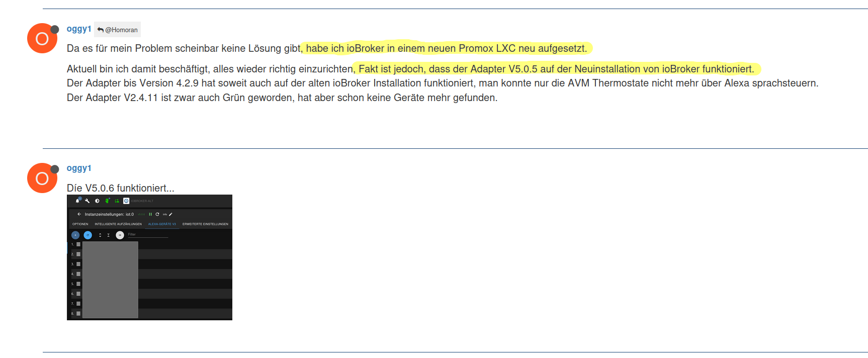This screenshot has width=868, height=358.
Task: Open oggy1 profile link in first post
Action: point(79,29)
